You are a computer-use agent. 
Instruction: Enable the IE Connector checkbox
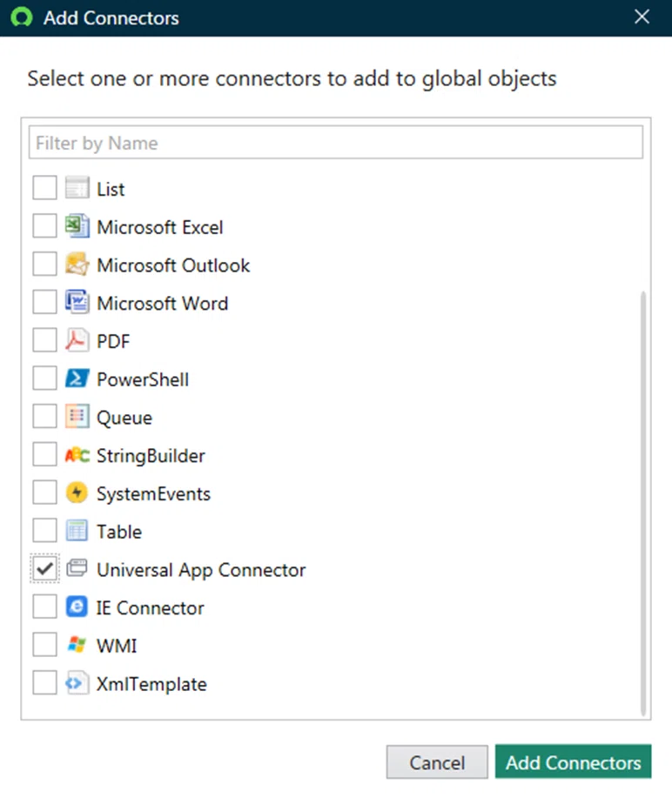click(x=44, y=607)
